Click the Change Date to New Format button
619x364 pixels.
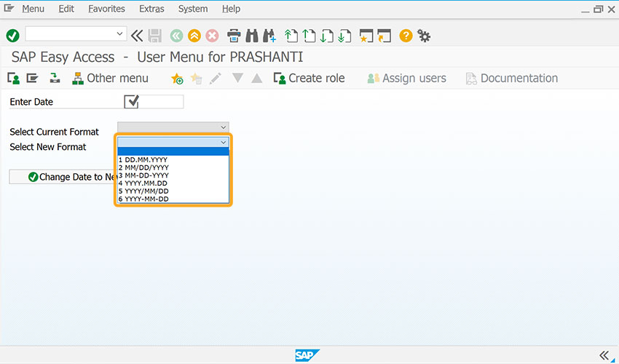(x=63, y=177)
